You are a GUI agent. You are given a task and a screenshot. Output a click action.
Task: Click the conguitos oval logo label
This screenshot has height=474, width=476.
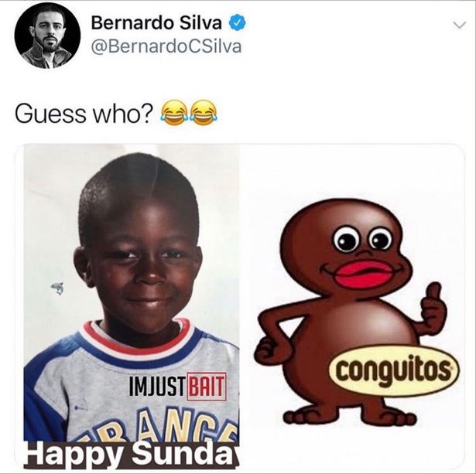395,371
